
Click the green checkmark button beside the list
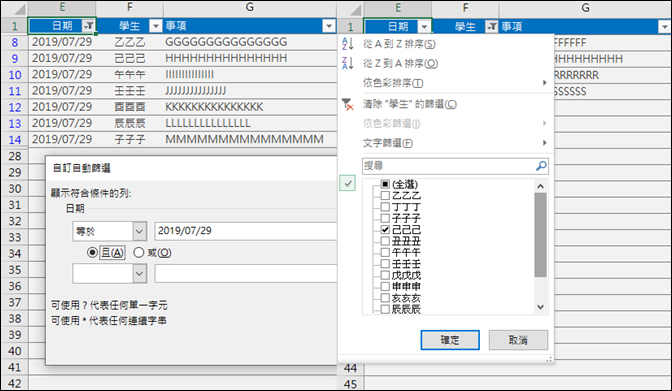coord(348,183)
